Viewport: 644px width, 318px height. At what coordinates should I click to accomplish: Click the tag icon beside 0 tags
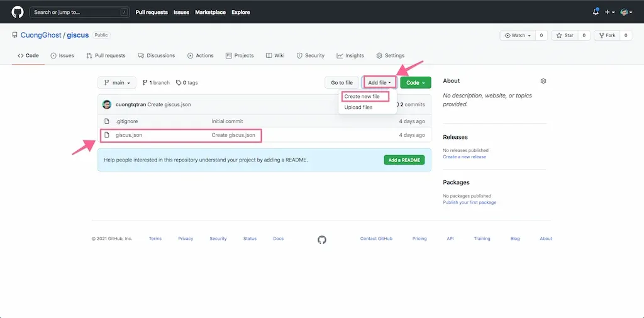[178, 83]
